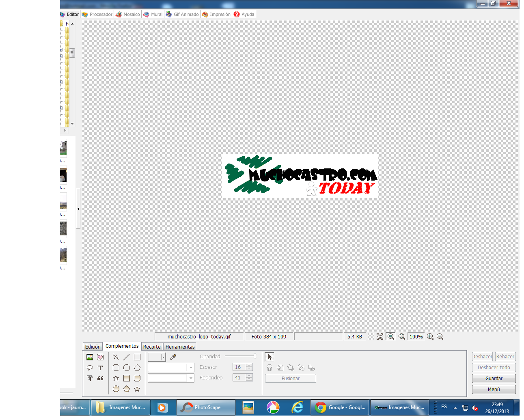This screenshot has height=420, width=524.
Task: Choose the straight line drawing tool
Action: point(127,357)
